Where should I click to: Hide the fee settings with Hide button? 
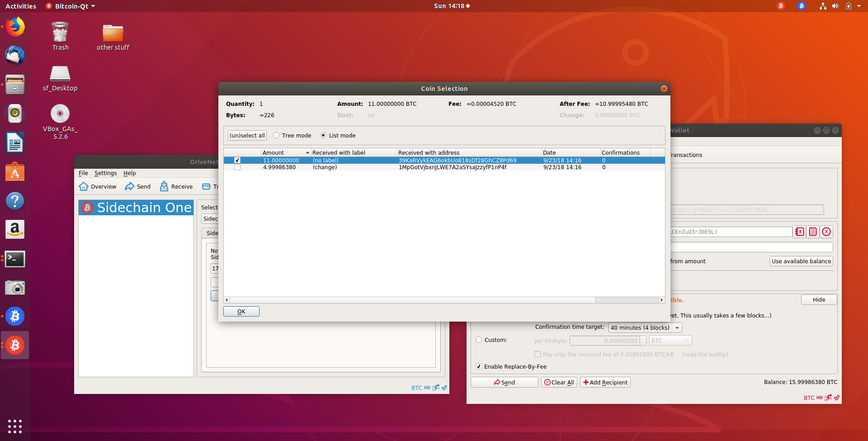click(819, 299)
